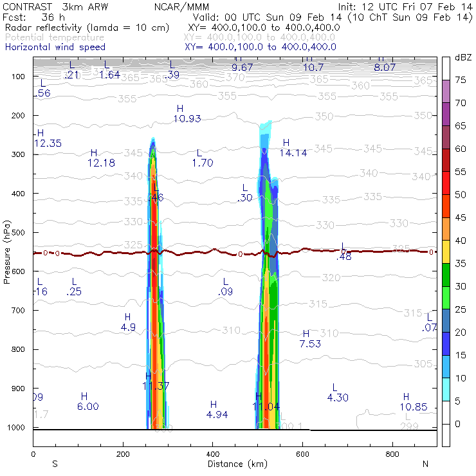
Task: Click the 25–30 dBZ light green colorbar band
Action: pos(446,298)
